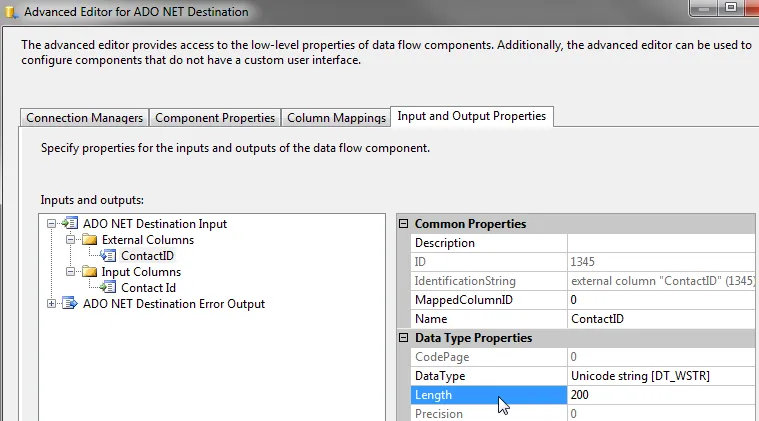Select the ContactID external column
This screenshot has height=421, width=759.
pyautogui.click(x=147, y=256)
